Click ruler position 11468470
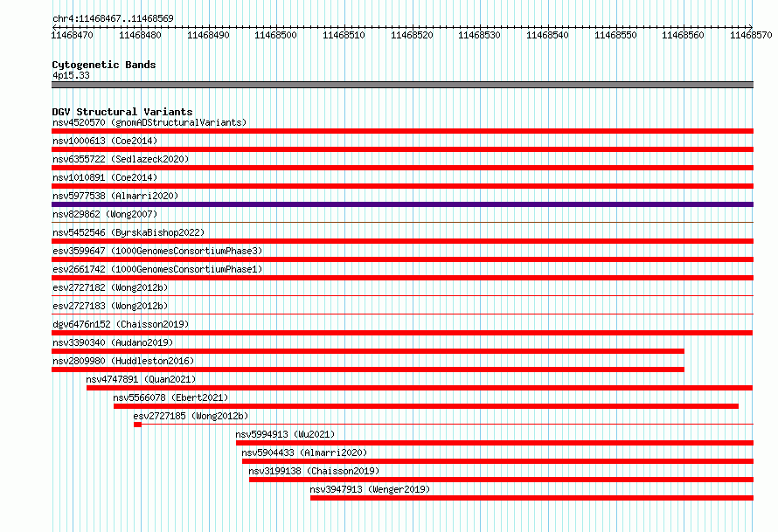 [x=72, y=35]
